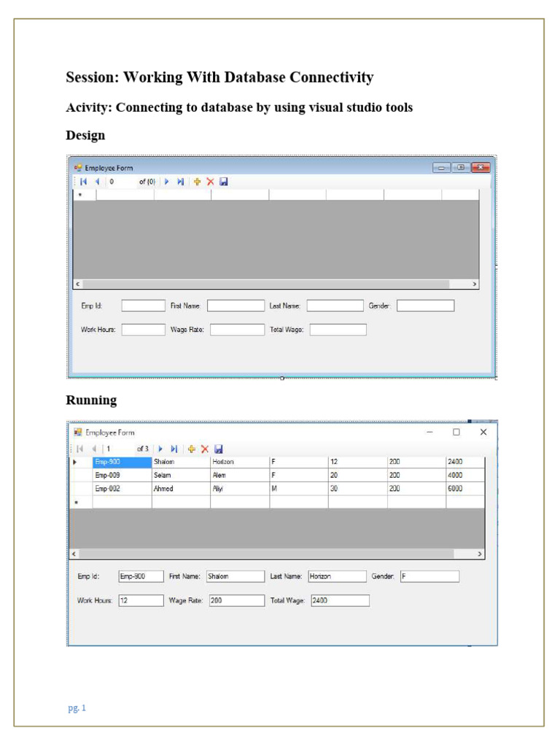
Task: Click red Delete X in Design form
Action: click(211, 182)
